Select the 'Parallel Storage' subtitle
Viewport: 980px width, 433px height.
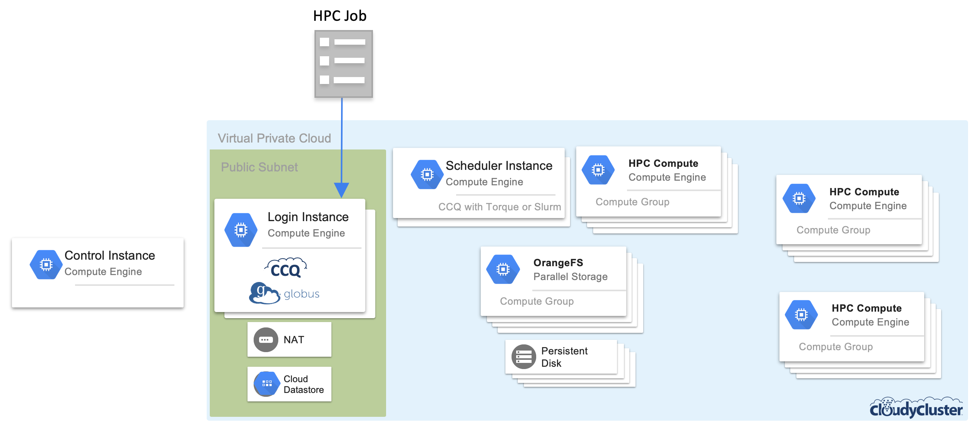point(570,277)
